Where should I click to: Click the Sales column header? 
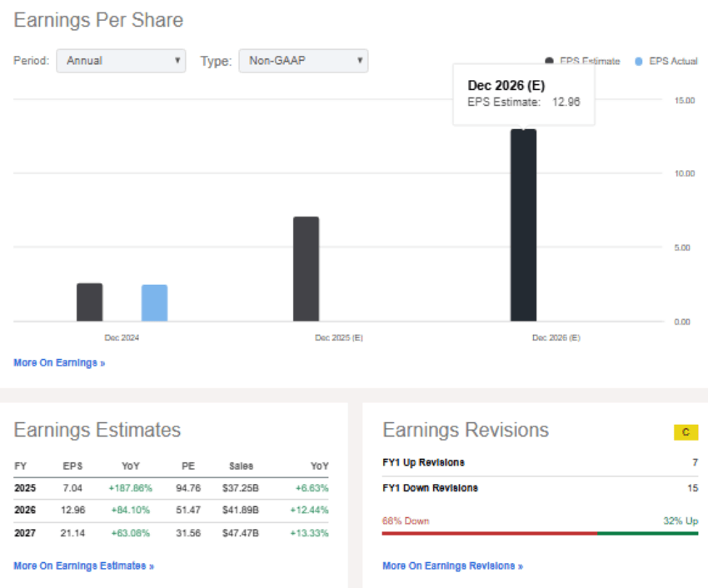(242, 466)
